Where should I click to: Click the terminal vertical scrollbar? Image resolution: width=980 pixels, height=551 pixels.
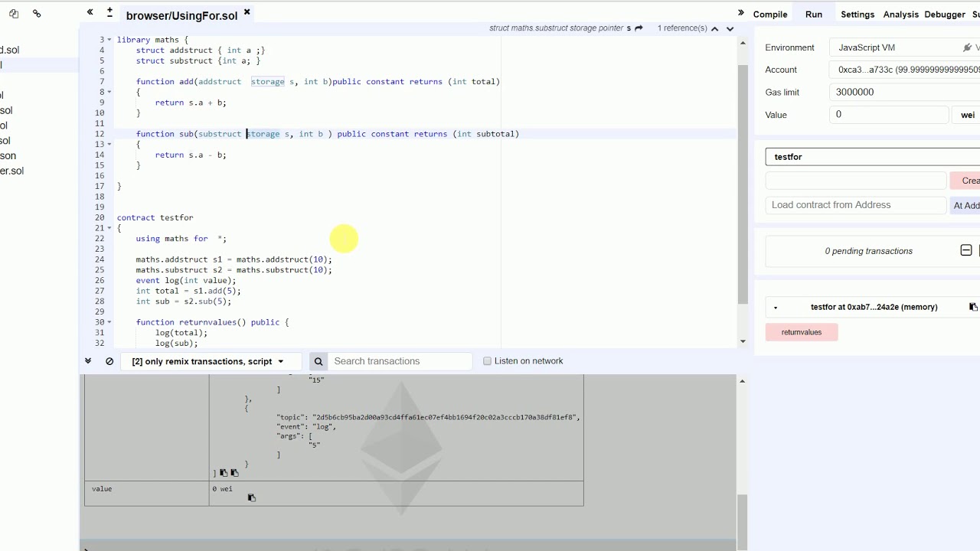click(741, 523)
